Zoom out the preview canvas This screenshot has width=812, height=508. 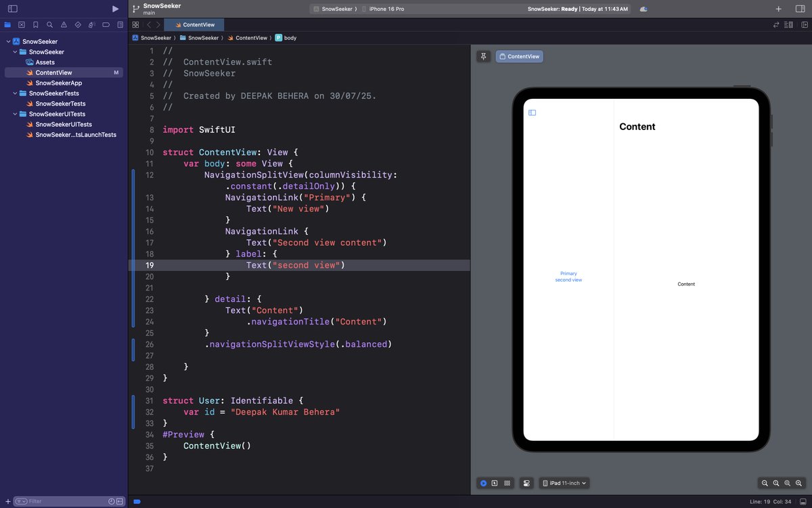[765, 483]
